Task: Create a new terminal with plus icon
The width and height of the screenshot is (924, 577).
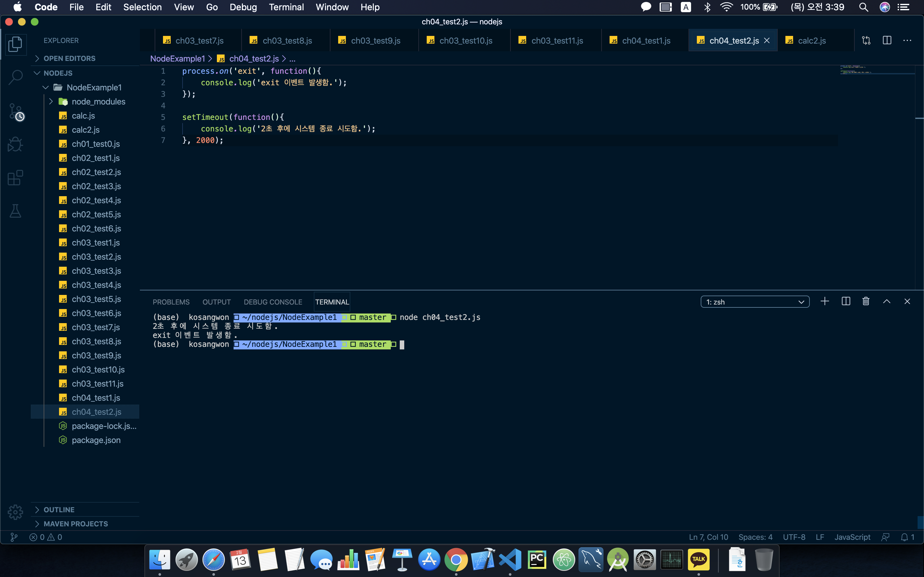Action: point(824,301)
